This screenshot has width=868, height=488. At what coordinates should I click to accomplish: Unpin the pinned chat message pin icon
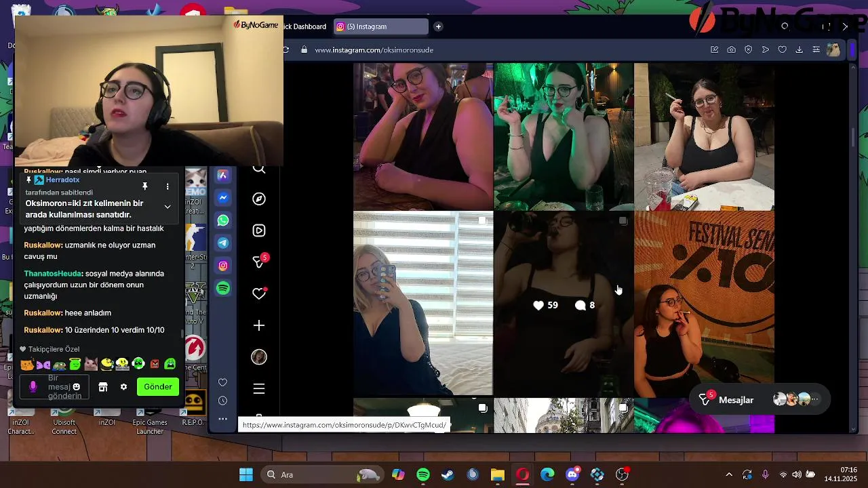pyautogui.click(x=144, y=186)
